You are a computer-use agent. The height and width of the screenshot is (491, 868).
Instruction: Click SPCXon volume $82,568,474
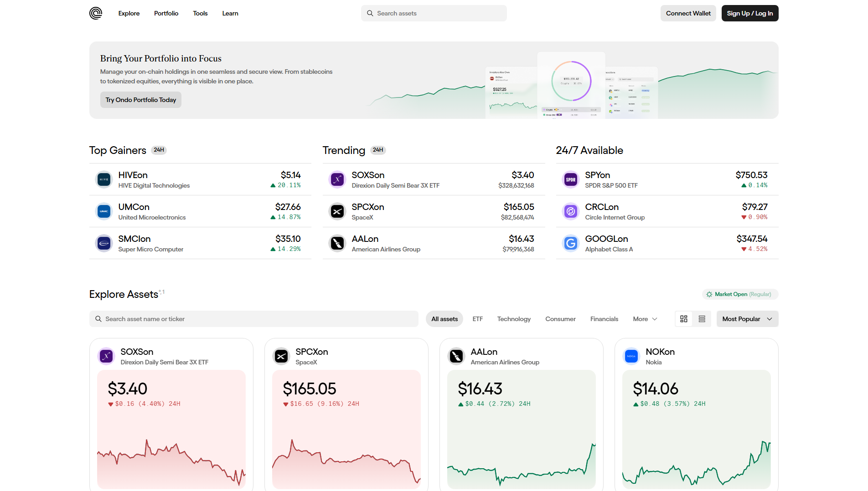(518, 217)
